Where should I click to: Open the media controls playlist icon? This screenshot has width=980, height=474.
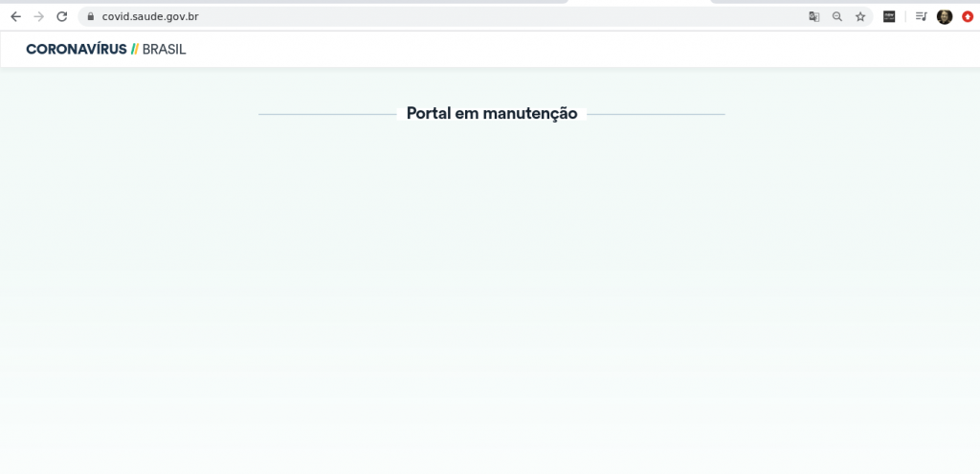921,16
